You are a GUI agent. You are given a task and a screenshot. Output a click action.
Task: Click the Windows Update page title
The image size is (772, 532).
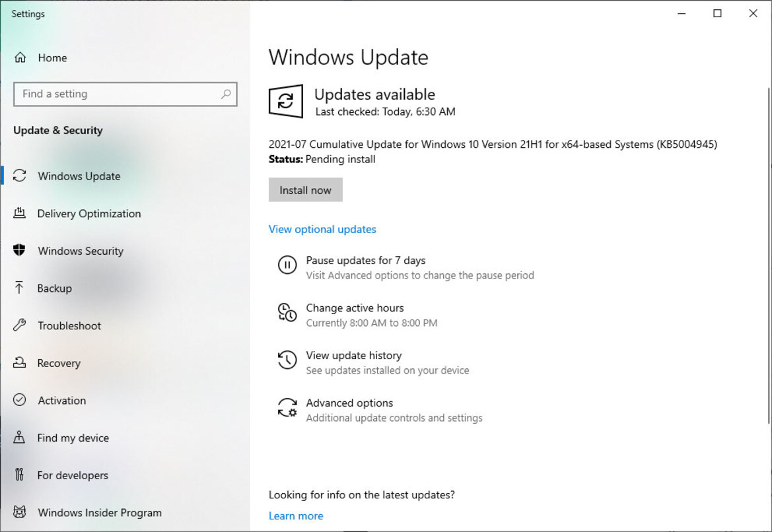click(349, 57)
